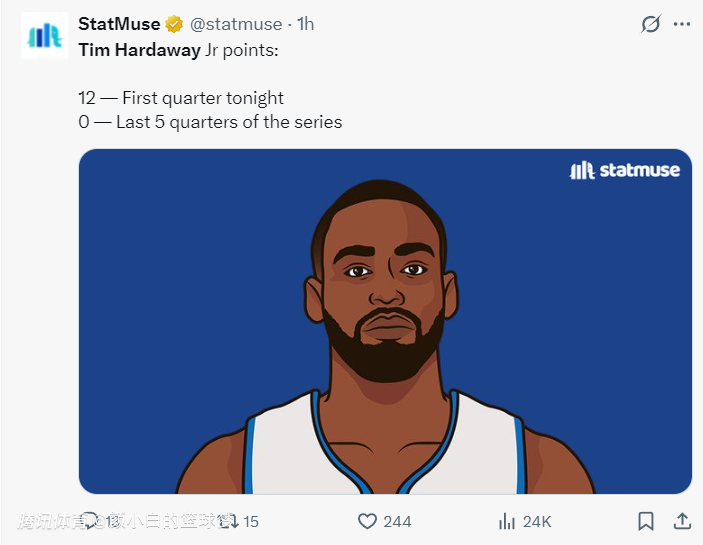Open the tweet via the 1h timestamp
703x545 pixels.
tap(305, 24)
